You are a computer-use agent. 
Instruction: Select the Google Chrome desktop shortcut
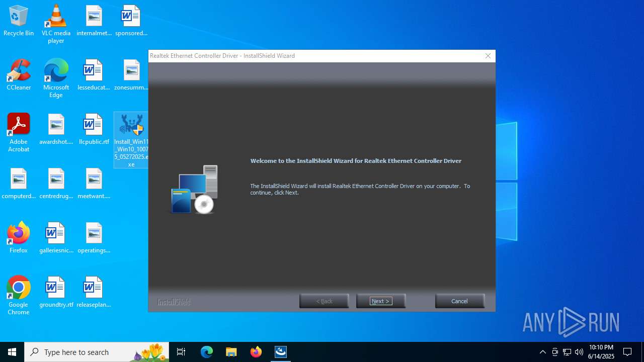19,296
